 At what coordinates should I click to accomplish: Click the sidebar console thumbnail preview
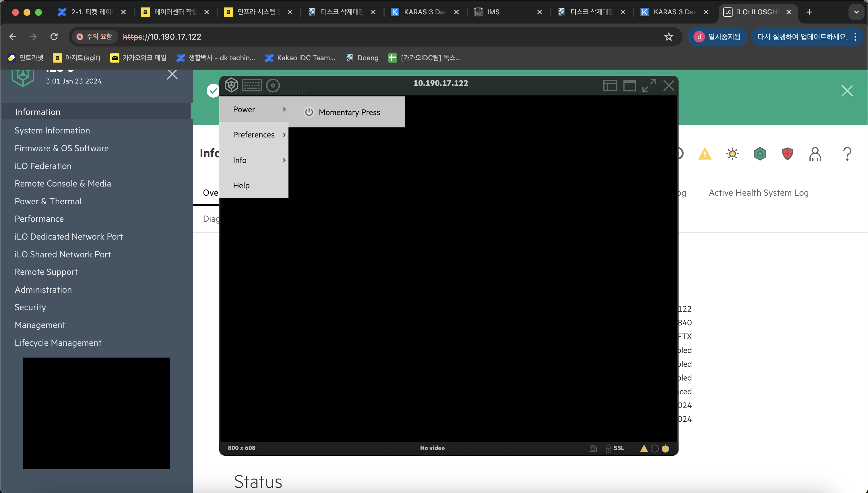96,413
